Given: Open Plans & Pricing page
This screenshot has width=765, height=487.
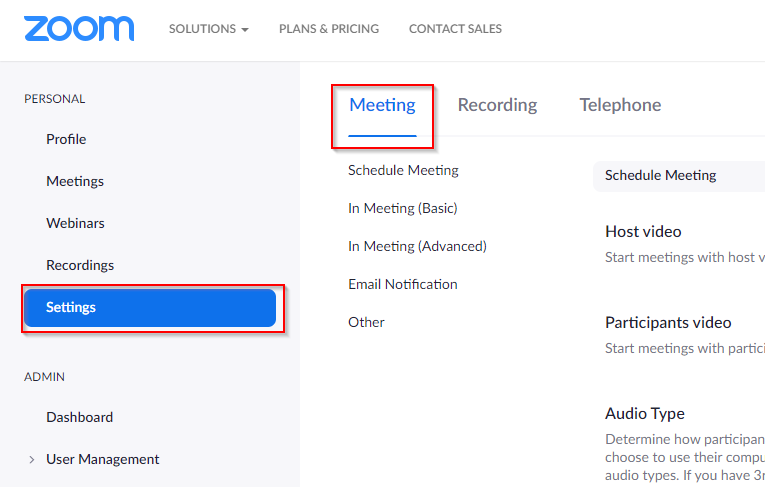Looking at the screenshot, I should point(329,29).
